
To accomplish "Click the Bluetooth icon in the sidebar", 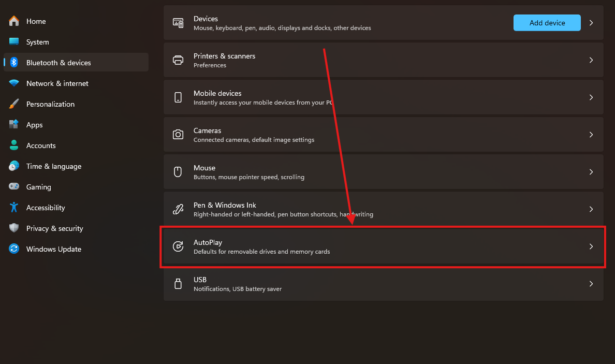I will click(14, 62).
